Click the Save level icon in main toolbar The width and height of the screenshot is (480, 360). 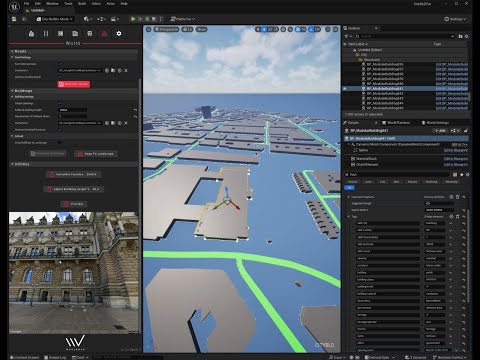coord(14,19)
